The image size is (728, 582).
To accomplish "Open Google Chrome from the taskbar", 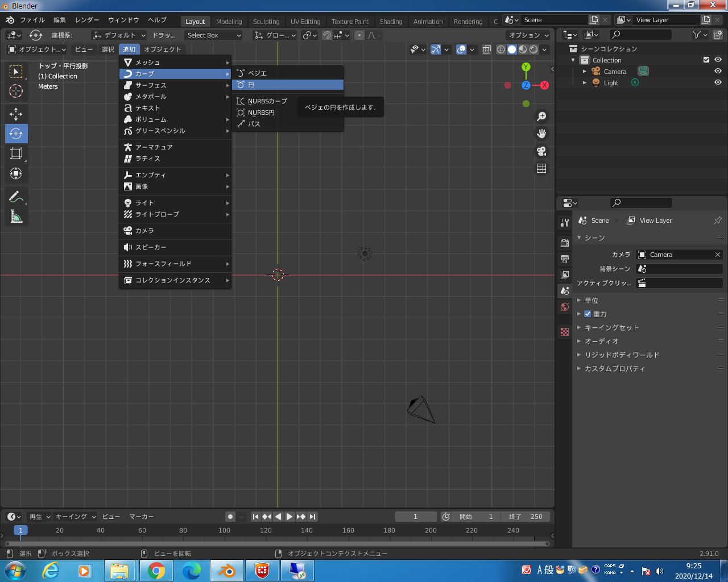I will 156,571.
